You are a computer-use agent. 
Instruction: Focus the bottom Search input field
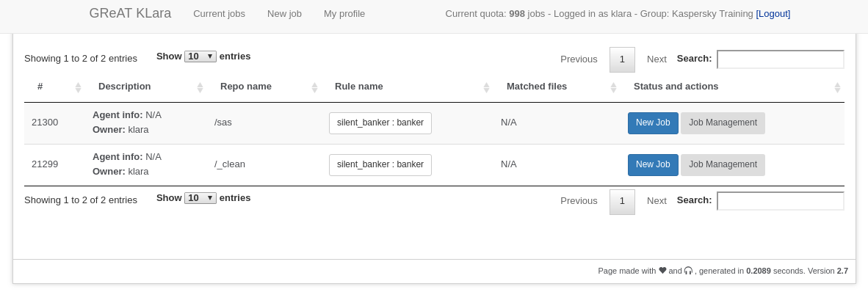(x=781, y=201)
